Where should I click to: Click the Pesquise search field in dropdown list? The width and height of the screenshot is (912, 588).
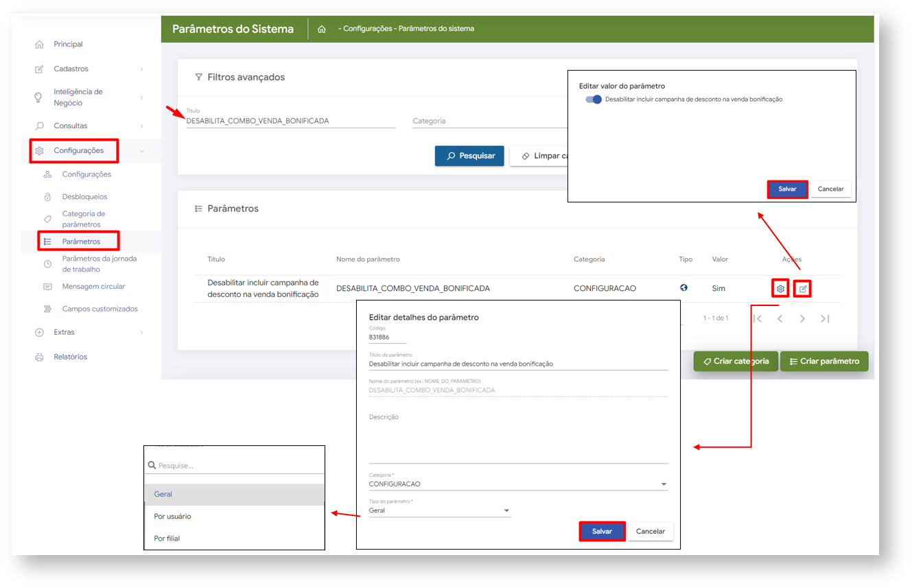click(234, 465)
